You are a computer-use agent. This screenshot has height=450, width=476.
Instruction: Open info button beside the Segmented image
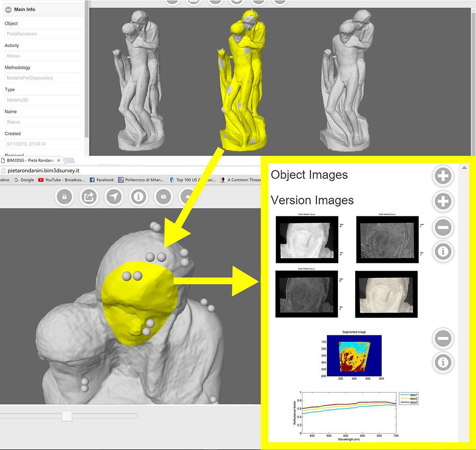pyautogui.click(x=443, y=363)
